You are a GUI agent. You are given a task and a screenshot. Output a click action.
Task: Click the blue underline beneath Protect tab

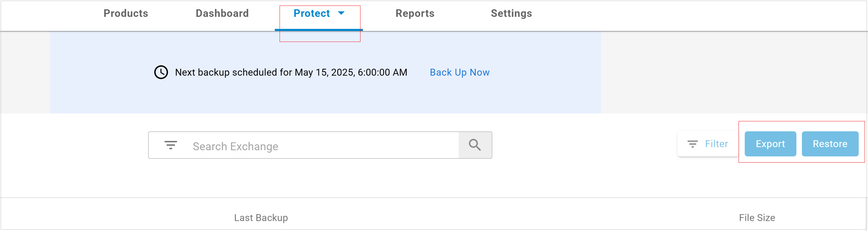point(318,30)
